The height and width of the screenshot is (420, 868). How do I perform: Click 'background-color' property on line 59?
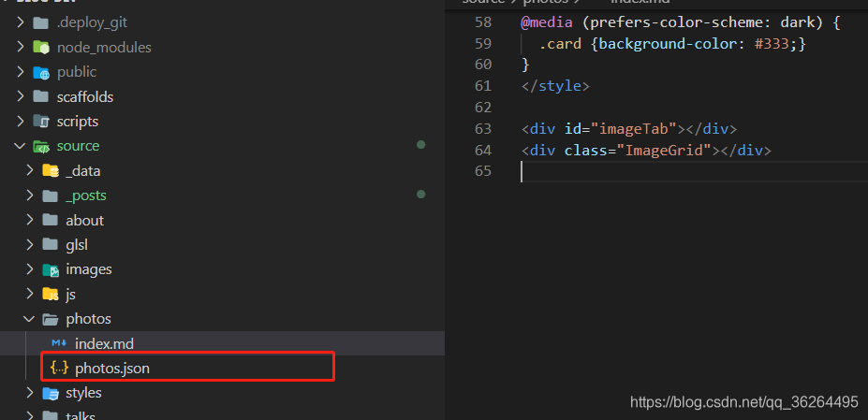[668, 44]
